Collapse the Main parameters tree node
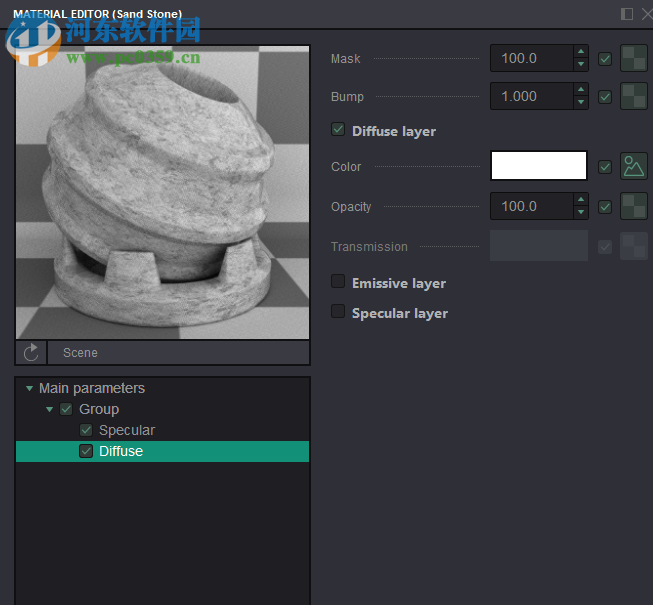The width and height of the screenshot is (653, 605). click(29, 388)
